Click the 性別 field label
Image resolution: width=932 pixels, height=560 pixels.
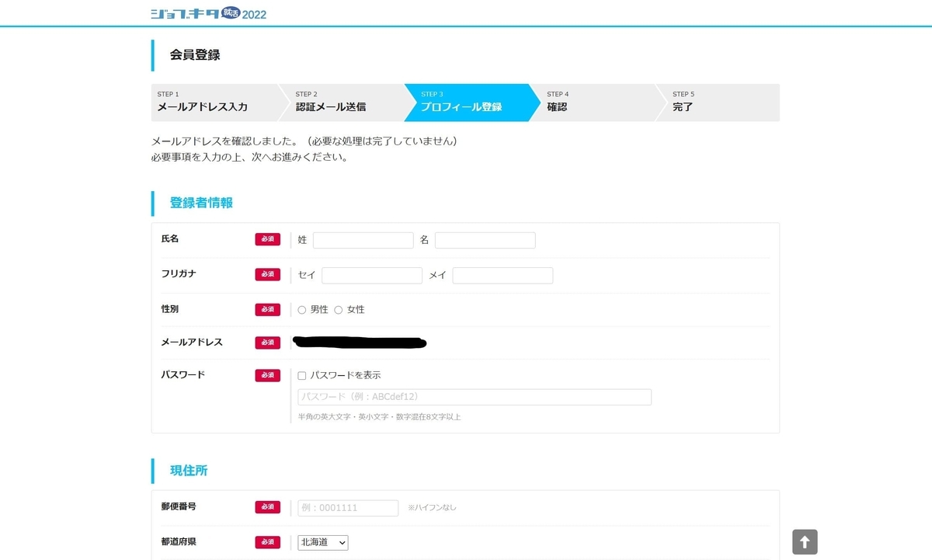(x=170, y=309)
